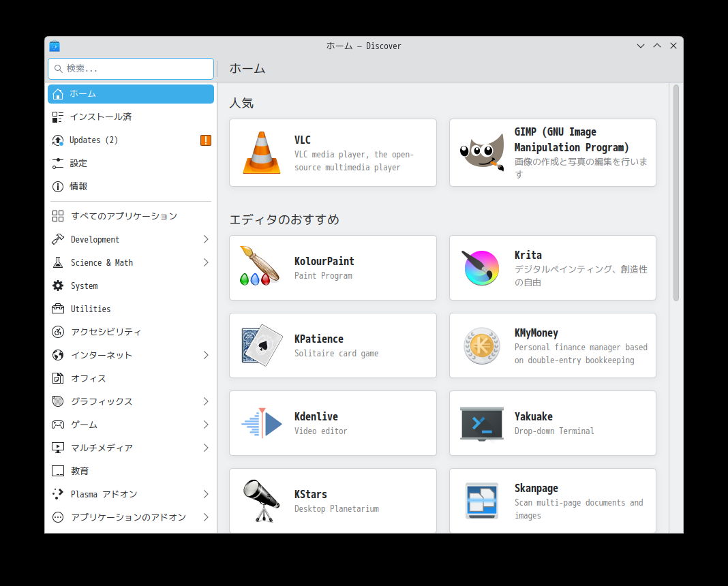Image resolution: width=728 pixels, height=586 pixels.
Task: Click the application addons ellipsis icon
Action: (57, 517)
